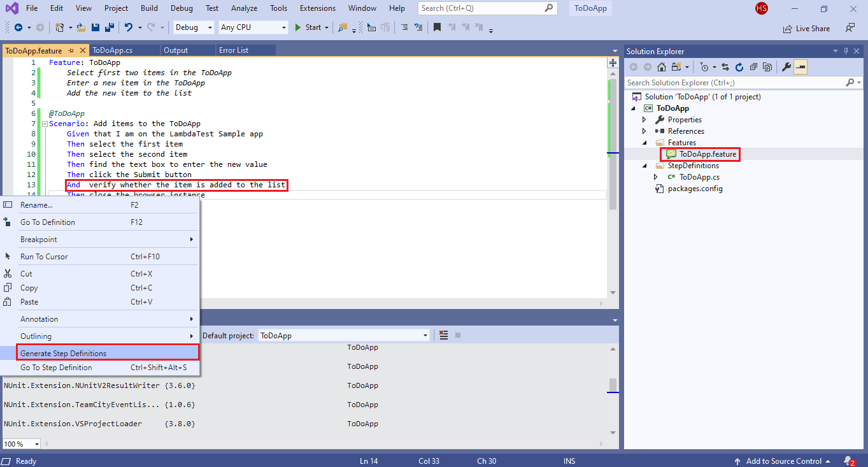Collapse the Scenario outlining block
The image size is (868, 467).
(45, 124)
